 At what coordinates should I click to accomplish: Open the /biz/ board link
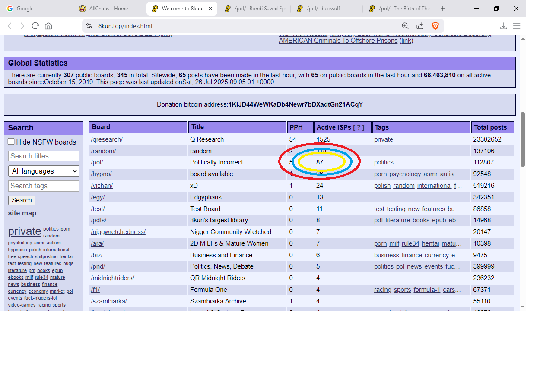[x=97, y=255]
